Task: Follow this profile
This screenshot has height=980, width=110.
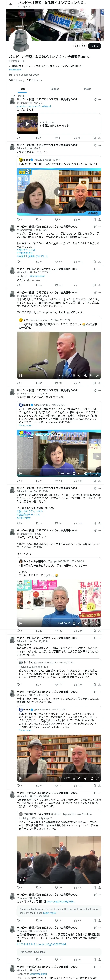Action: (x=94, y=46)
